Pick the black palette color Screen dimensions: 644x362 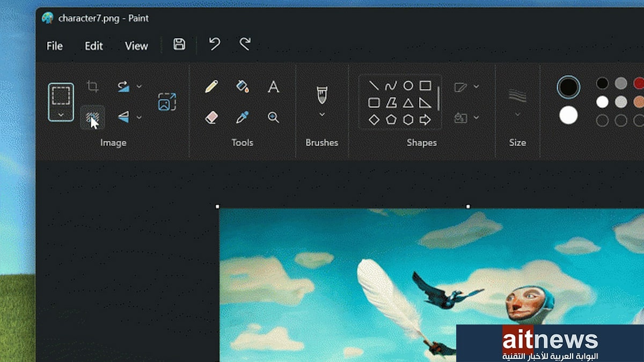coord(603,83)
